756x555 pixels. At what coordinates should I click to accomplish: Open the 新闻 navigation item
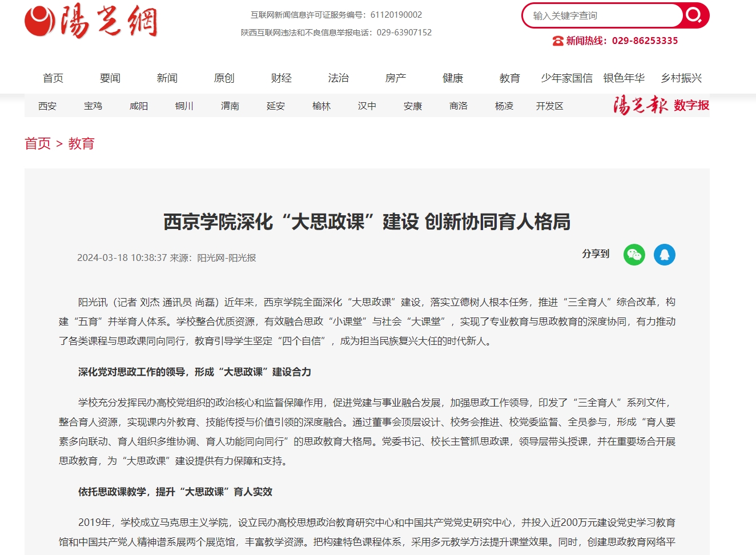click(x=167, y=78)
